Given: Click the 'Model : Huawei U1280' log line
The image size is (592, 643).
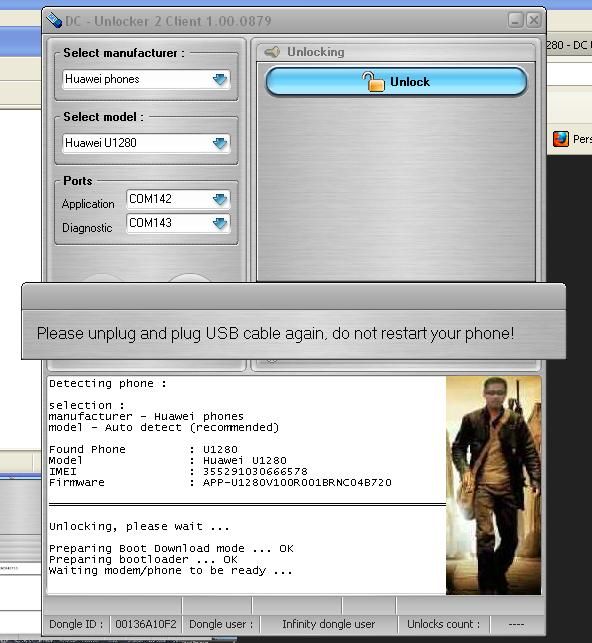Looking at the screenshot, I should (x=168, y=461).
